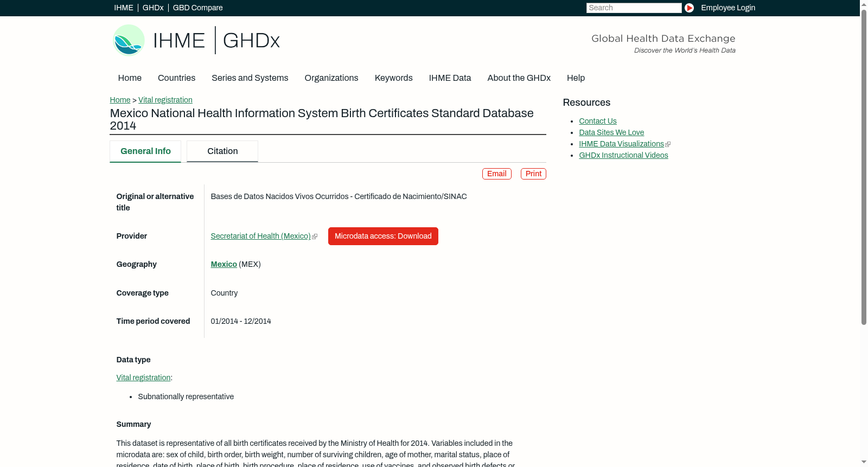This screenshot has width=868, height=467.
Task: Click the Email button
Action: click(x=497, y=174)
